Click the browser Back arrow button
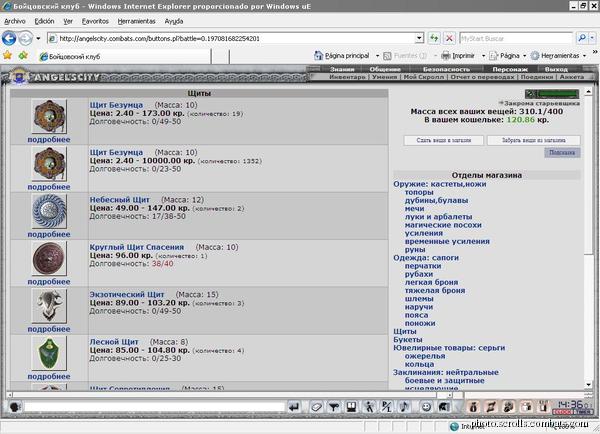The image size is (600, 434). click(9, 38)
